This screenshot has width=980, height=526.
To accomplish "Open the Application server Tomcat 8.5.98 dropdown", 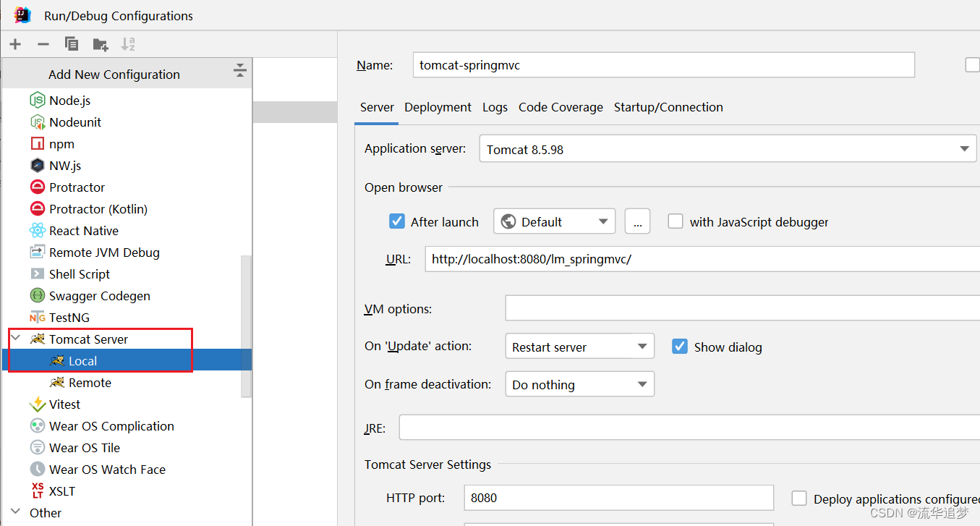I will pos(728,149).
